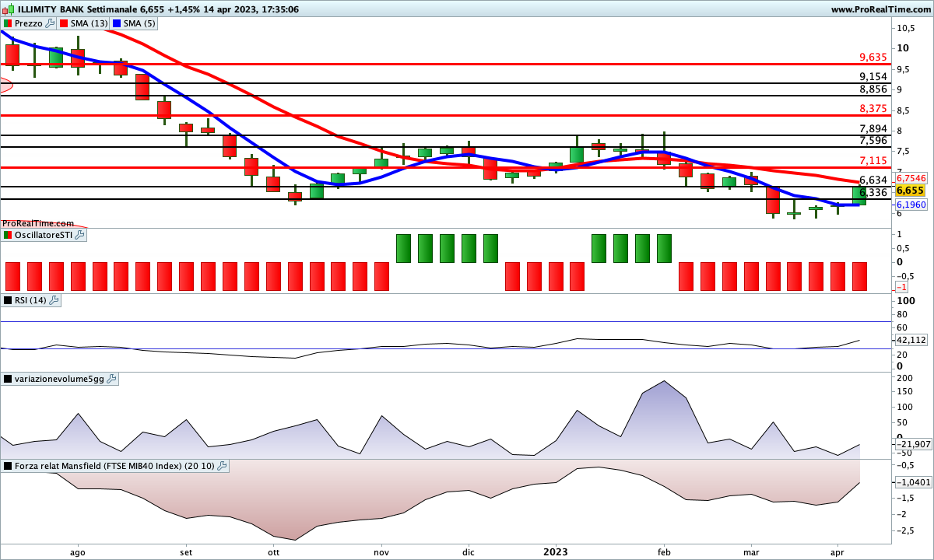Click the 'apr' month on time axis
The width and height of the screenshot is (934, 560).
[837, 552]
